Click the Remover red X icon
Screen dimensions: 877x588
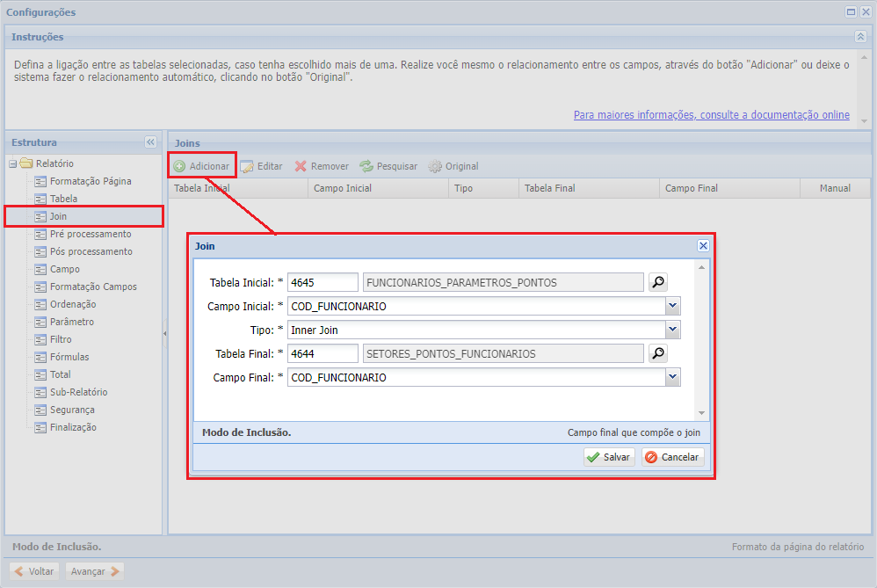[301, 166]
